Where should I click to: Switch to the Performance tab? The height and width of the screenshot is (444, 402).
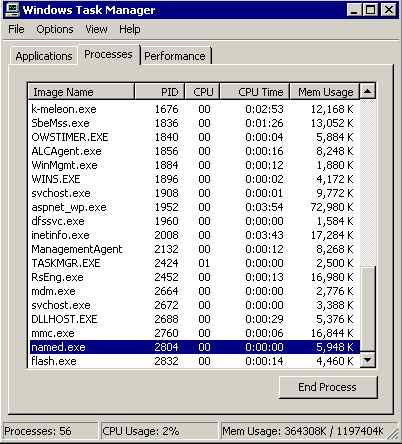click(175, 56)
